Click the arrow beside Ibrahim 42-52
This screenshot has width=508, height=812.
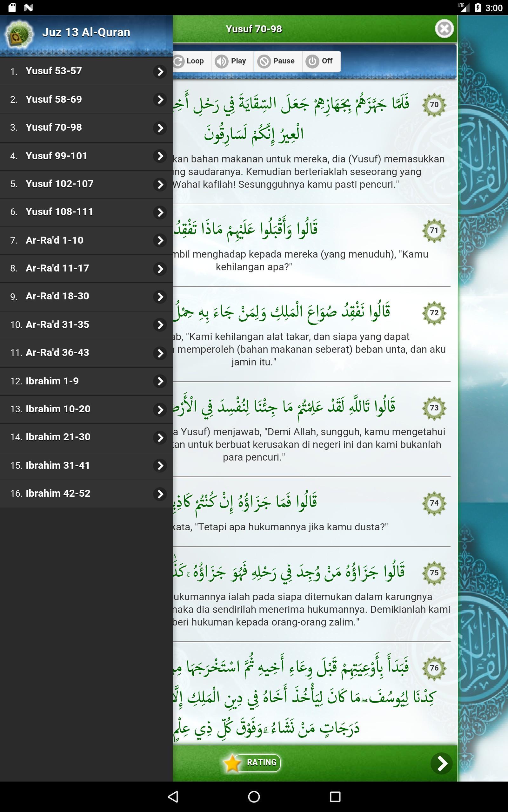click(x=160, y=494)
